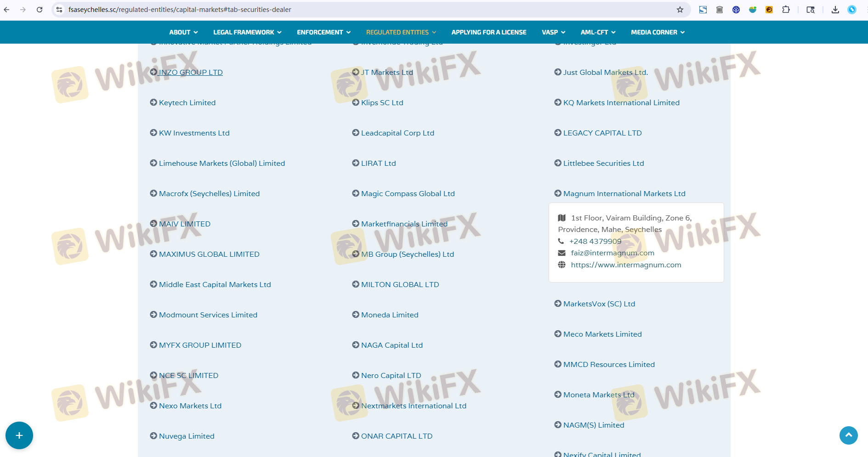Expand the ENFORCEMENT menu
Viewport: 868px width, 457px height.
tap(323, 32)
